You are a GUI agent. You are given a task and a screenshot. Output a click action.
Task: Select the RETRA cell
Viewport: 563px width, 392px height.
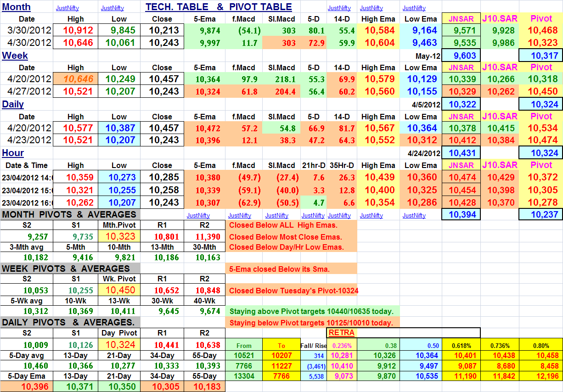click(341, 332)
